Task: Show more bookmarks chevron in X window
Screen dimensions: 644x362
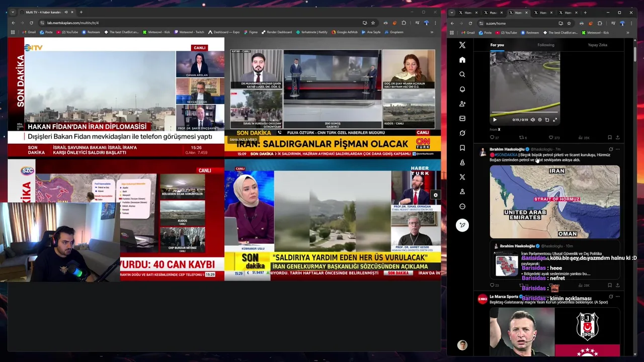Action: click(x=627, y=33)
